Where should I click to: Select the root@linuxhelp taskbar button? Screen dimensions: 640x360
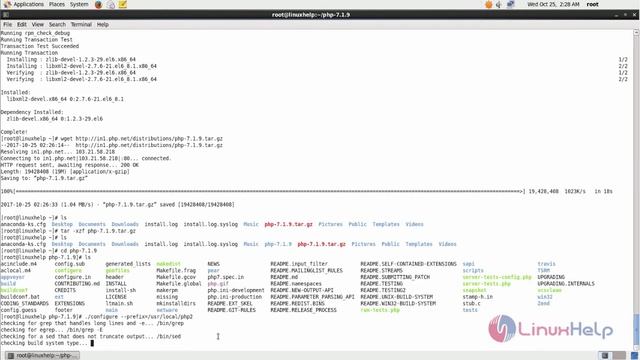tap(42, 356)
